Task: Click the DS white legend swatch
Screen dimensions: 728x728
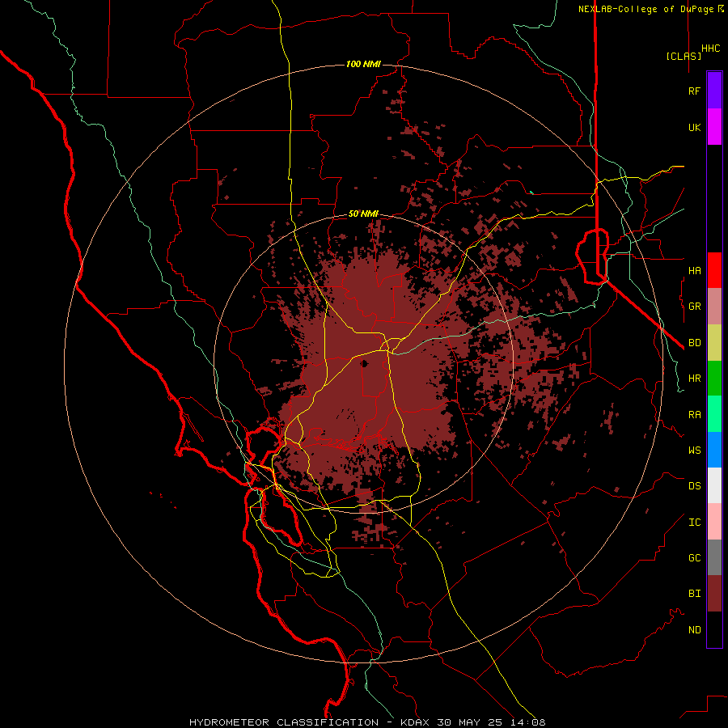Action: [714, 485]
